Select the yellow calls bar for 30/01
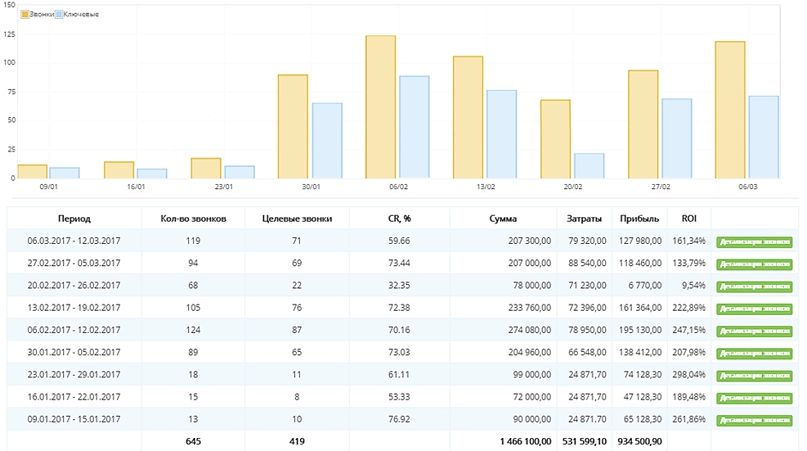Image resolution: width=807 pixels, height=451 pixels. pos(293,127)
